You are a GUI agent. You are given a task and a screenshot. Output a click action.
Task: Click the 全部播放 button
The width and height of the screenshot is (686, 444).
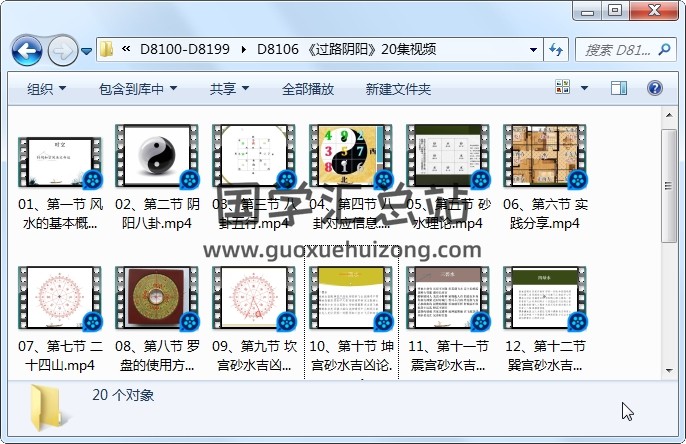(x=307, y=89)
